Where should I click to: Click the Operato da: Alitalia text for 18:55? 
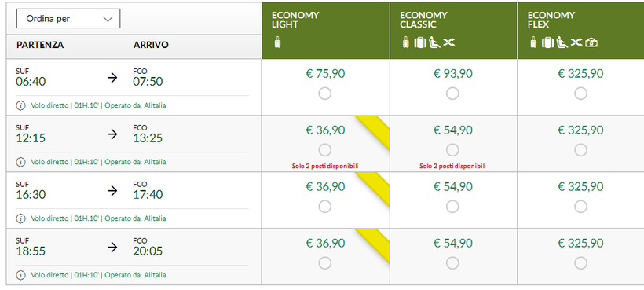point(135,275)
